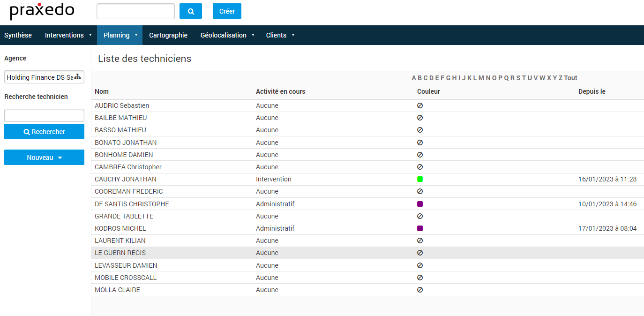Click no-color icon for AUDRIC Sebastien

(420, 105)
